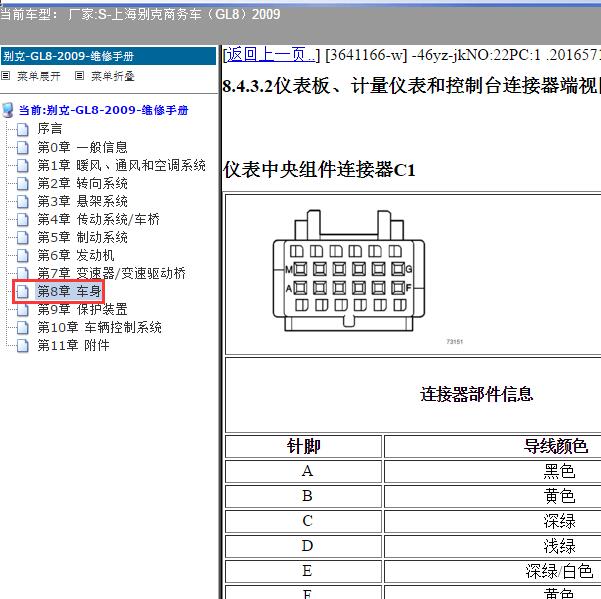Screen dimensions: 601x599
Task: Select highlighted 第8章 车身 chapter
Action: [69, 291]
